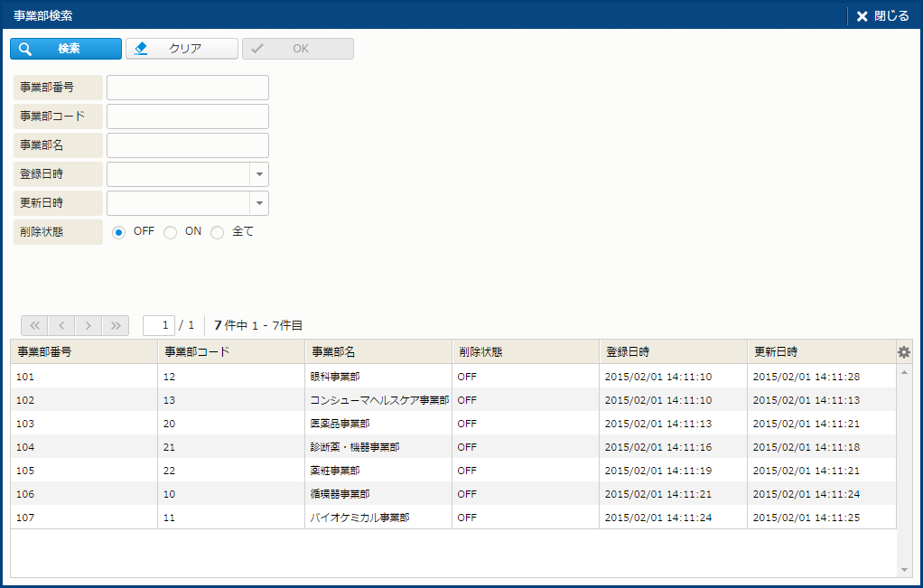Sort by the 事業部番号 column header
923x588 pixels.
(x=83, y=351)
